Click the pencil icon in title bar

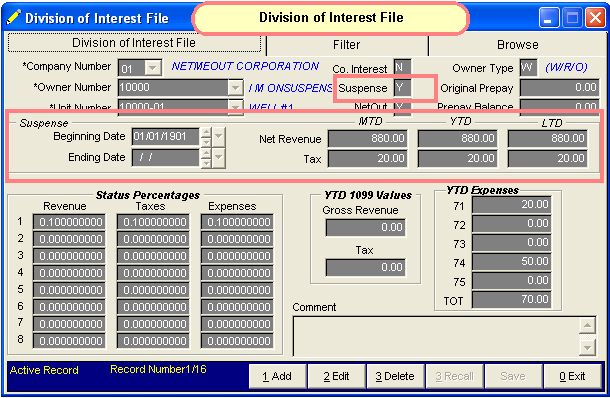click(x=13, y=18)
